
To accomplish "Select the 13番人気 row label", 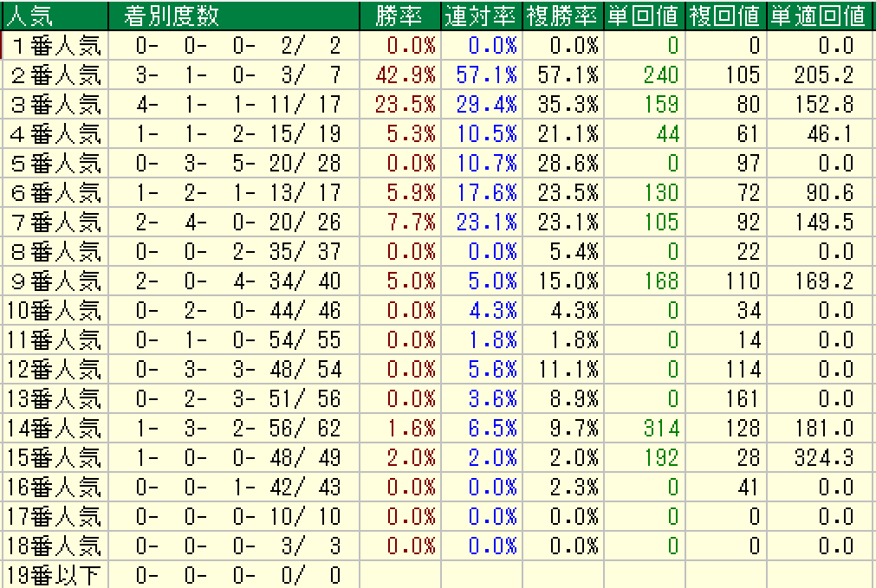I will 55,399.
